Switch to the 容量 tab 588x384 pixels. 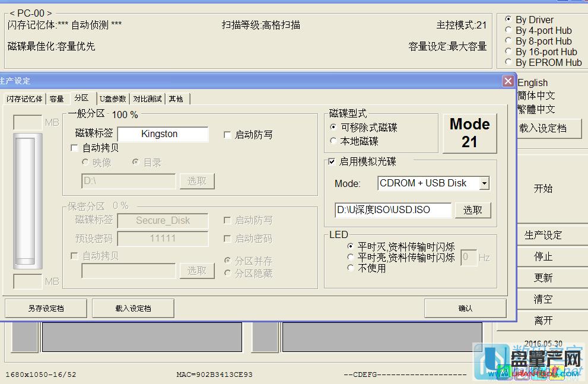tap(58, 99)
